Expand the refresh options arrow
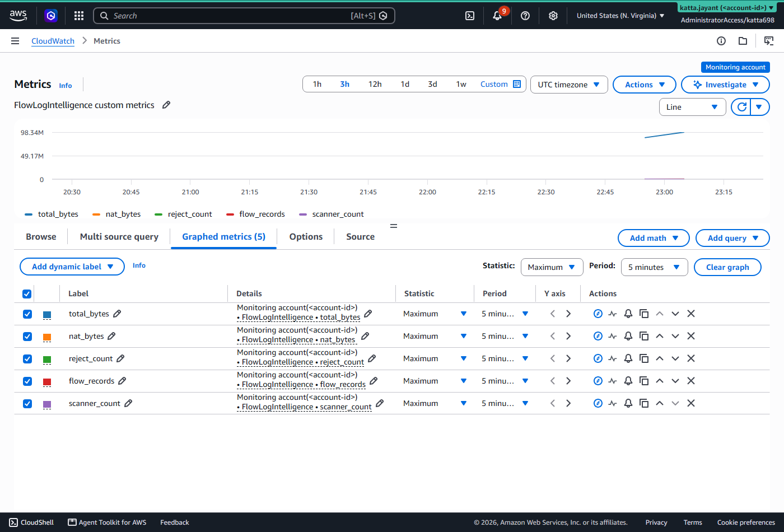This screenshot has height=532, width=784. [x=759, y=107]
